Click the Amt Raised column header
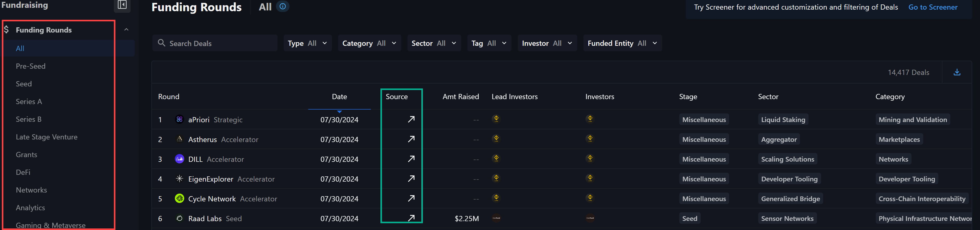 point(460,97)
